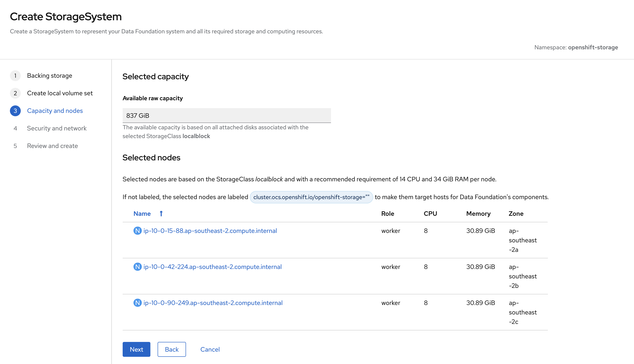Click the 837 GiB raw capacity field
634x364 pixels.
coord(226,116)
